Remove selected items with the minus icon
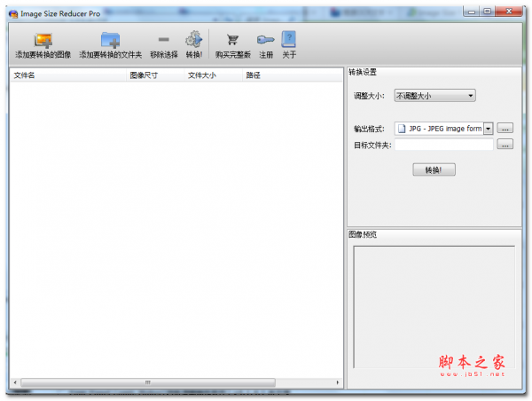The width and height of the screenshot is (532, 401). tap(163, 40)
